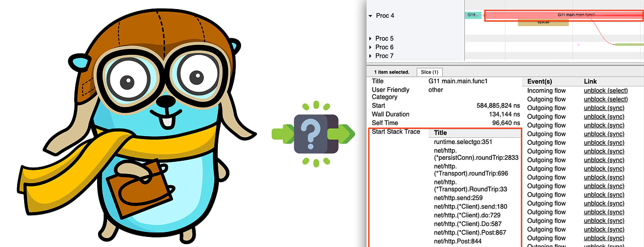
Task: Click the net/http.Post:844 stack frame
Action: pyautogui.click(x=458, y=241)
